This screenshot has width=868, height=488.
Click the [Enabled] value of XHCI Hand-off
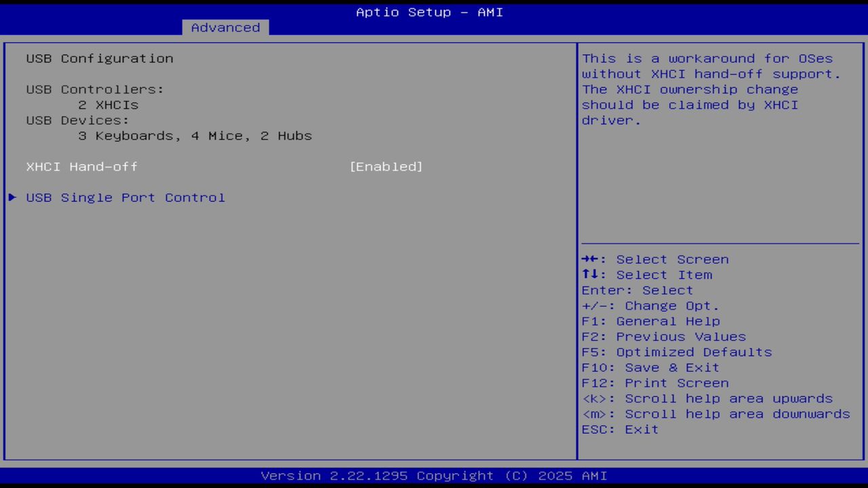(x=386, y=166)
